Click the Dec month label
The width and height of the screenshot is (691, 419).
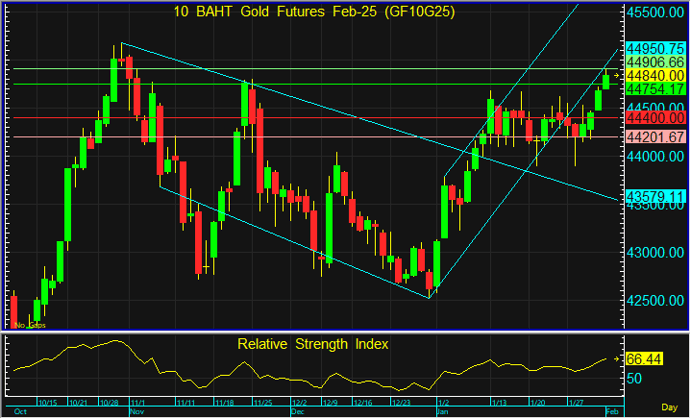pos(297,411)
